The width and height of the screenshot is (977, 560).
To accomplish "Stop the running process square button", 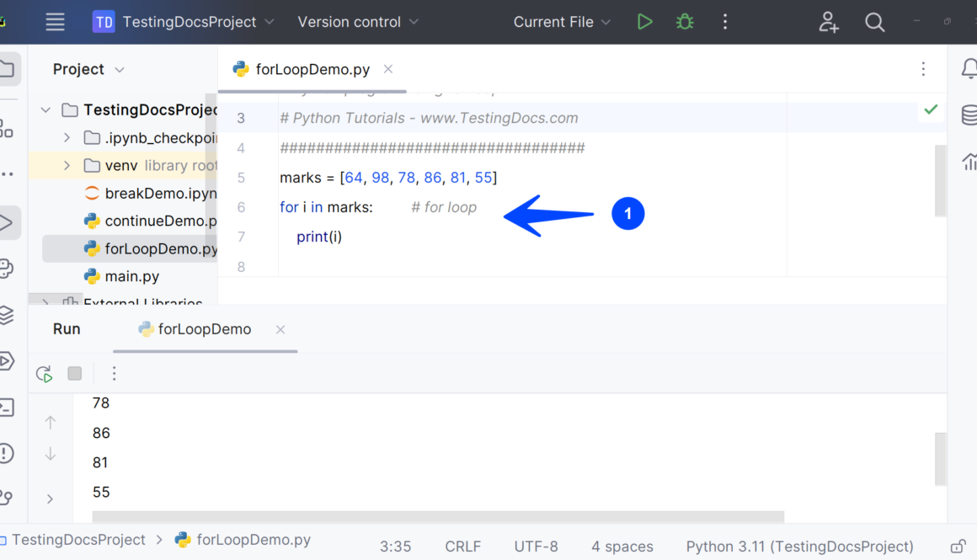I will pyautogui.click(x=75, y=374).
